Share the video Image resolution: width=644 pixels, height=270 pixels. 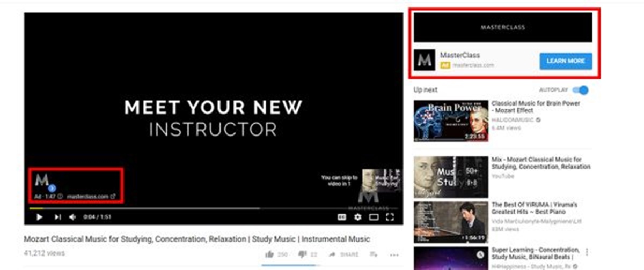(344, 254)
